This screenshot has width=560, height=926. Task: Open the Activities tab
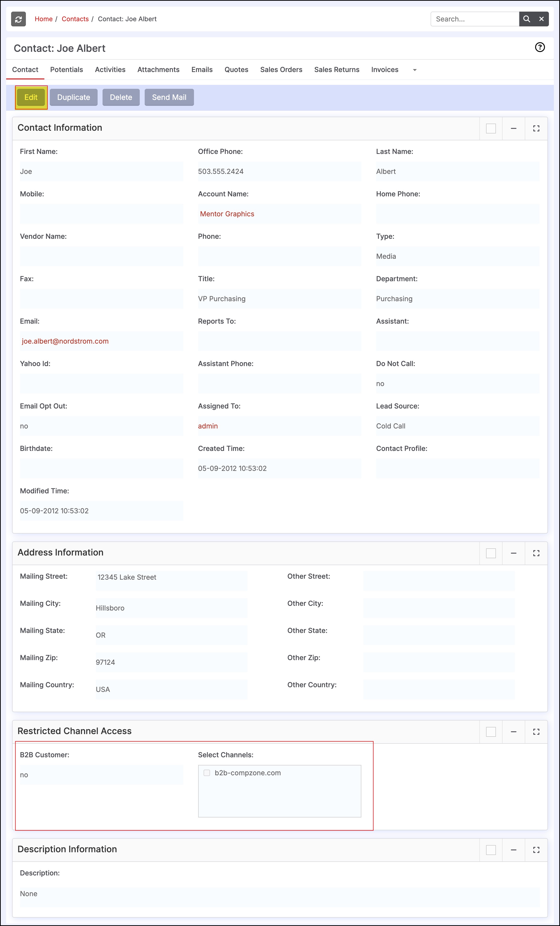110,70
